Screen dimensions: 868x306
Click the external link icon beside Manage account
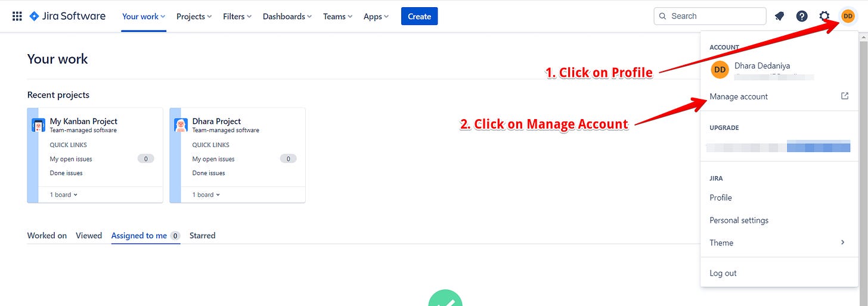coord(844,96)
